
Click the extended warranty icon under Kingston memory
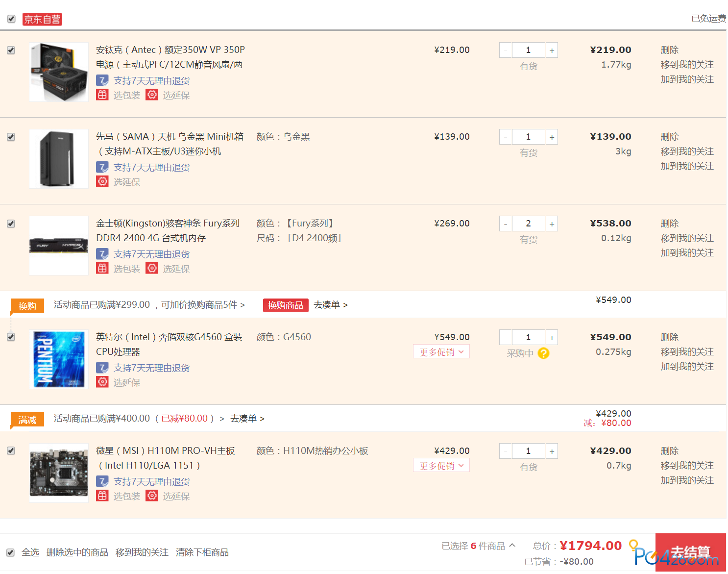152,268
